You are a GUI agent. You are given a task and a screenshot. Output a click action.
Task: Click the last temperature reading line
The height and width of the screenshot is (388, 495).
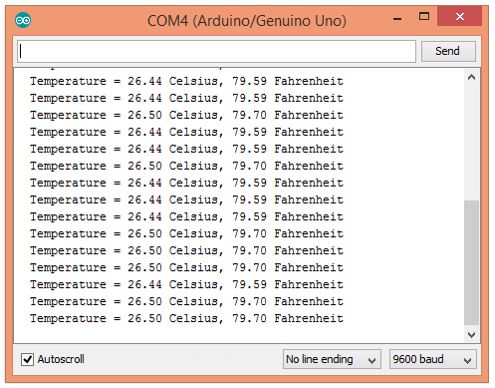point(187,318)
